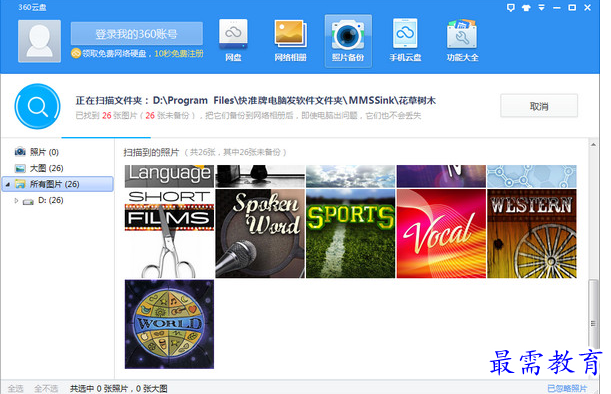Click the vertical scrollbar thumb
The image size is (611, 394).
click(x=593, y=314)
